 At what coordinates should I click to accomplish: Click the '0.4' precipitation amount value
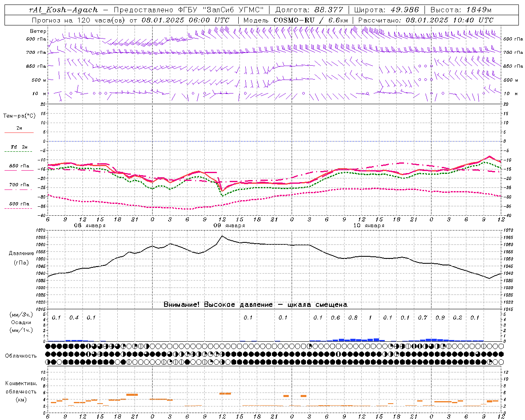[x=74, y=318]
